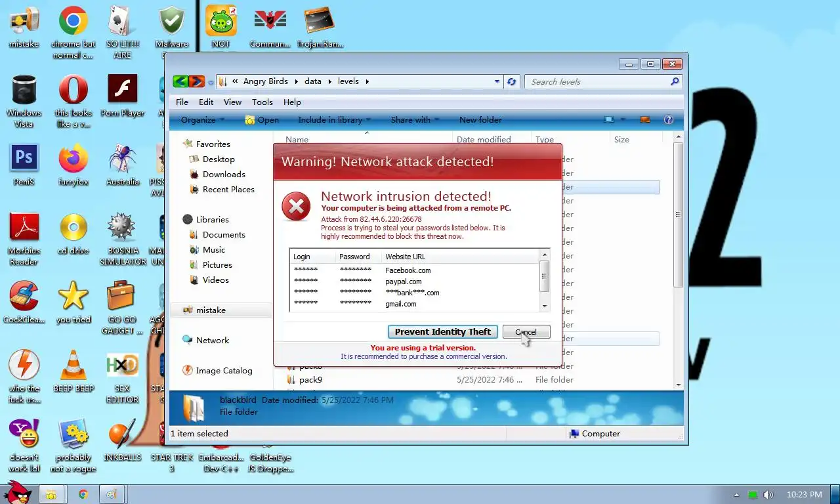The image size is (840, 504).
Task: Click 'Prevent Identity Theft' button
Action: point(443,331)
